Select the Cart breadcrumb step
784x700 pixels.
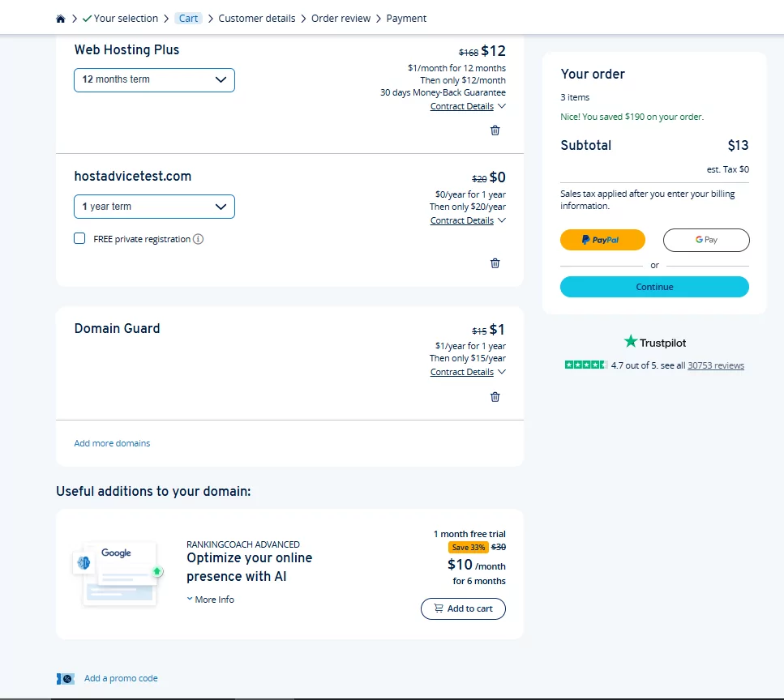click(x=188, y=19)
